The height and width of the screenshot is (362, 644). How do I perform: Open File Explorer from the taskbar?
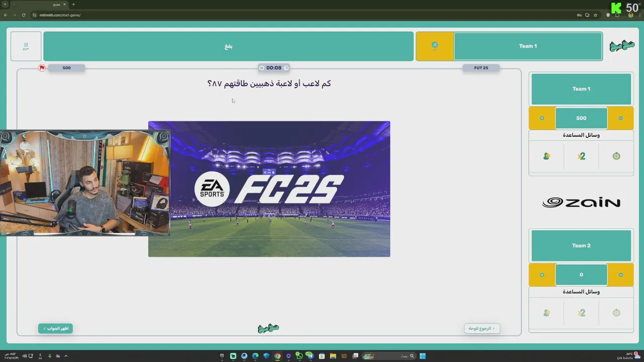click(x=333, y=356)
